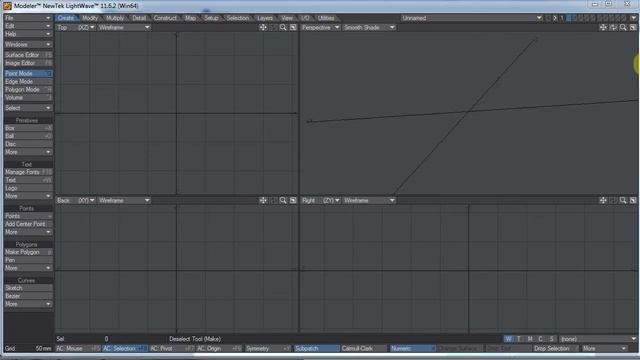
Task: Maximize the Perspective viewport with its expand icon
Action: coord(633,27)
